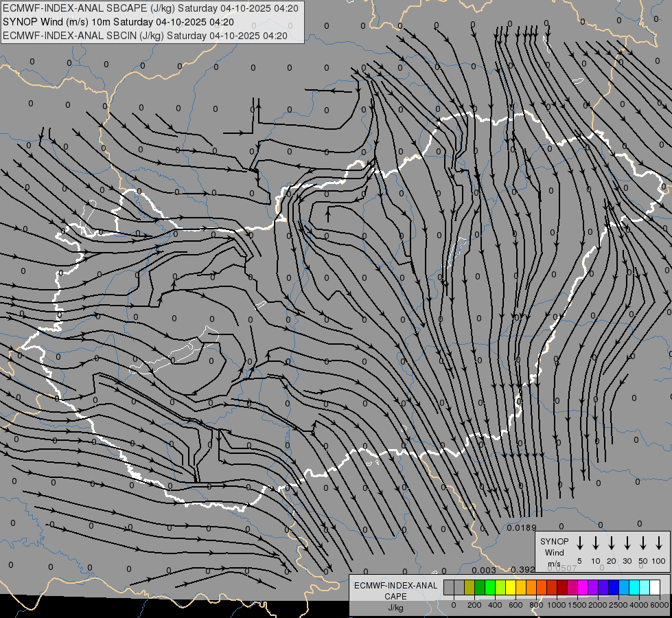Pick the pale cyan swatch beside white
672x618 pixels.
[644, 587]
